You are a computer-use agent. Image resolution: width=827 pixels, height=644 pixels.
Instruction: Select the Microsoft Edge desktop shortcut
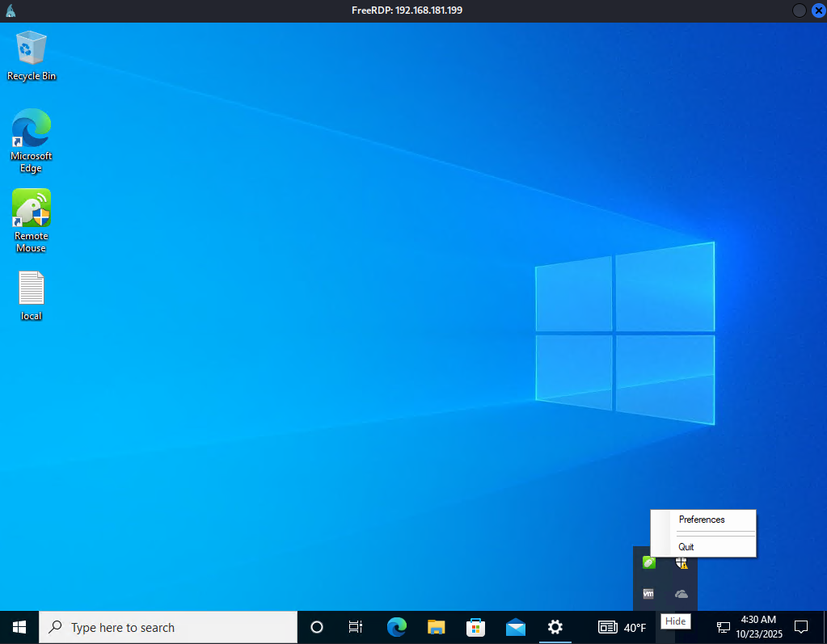(32, 140)
